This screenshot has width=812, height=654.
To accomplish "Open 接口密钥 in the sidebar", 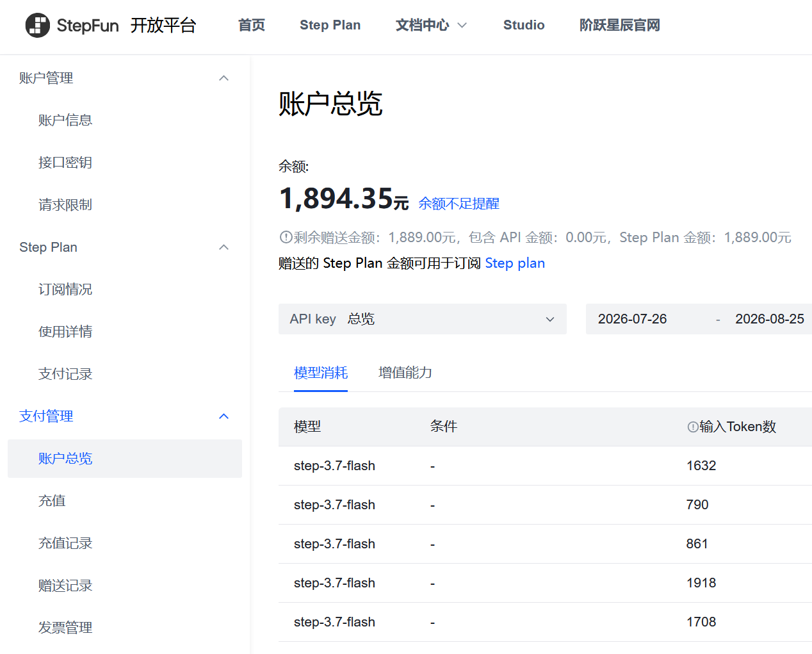I will tap(65, 163).
